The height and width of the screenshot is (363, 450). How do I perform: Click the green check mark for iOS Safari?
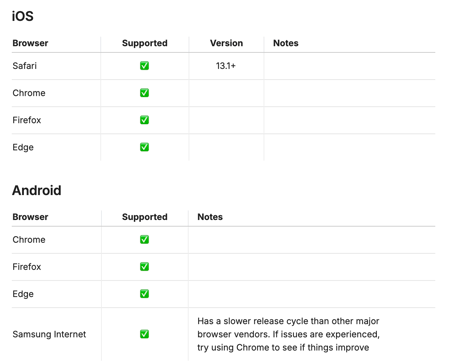144,66
